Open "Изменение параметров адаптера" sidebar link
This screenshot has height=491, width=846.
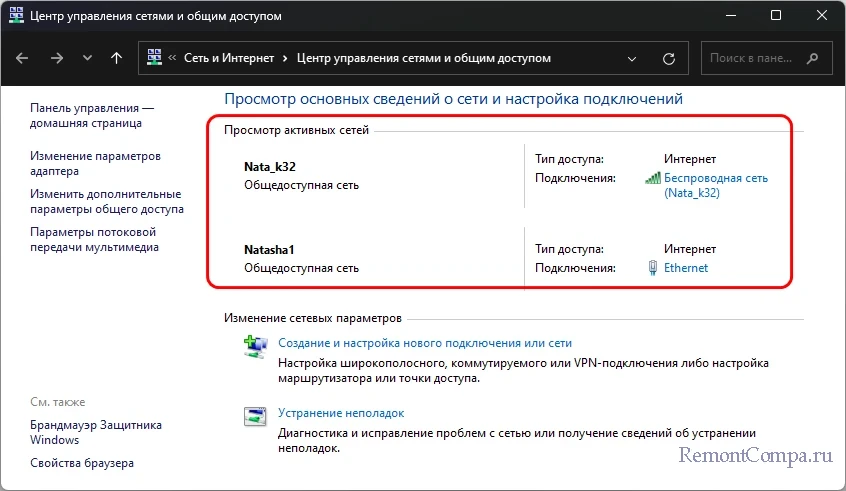coord(95,163)
